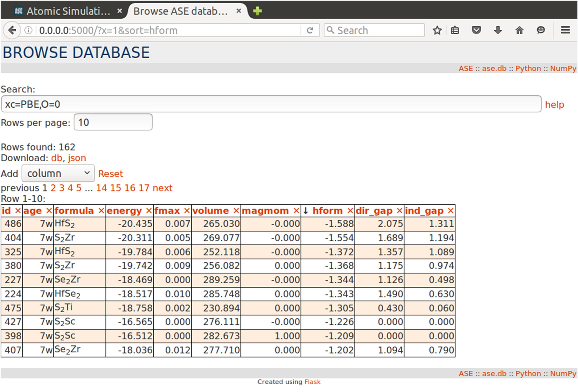Download the results as json
Image resolution: width=578 pixels, height=392 pixels.
click(x=77, y=158)
